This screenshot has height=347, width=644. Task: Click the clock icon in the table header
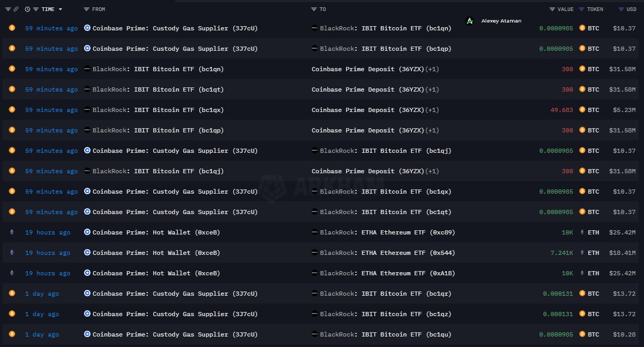pyautogui.click(x=27, y=9)
